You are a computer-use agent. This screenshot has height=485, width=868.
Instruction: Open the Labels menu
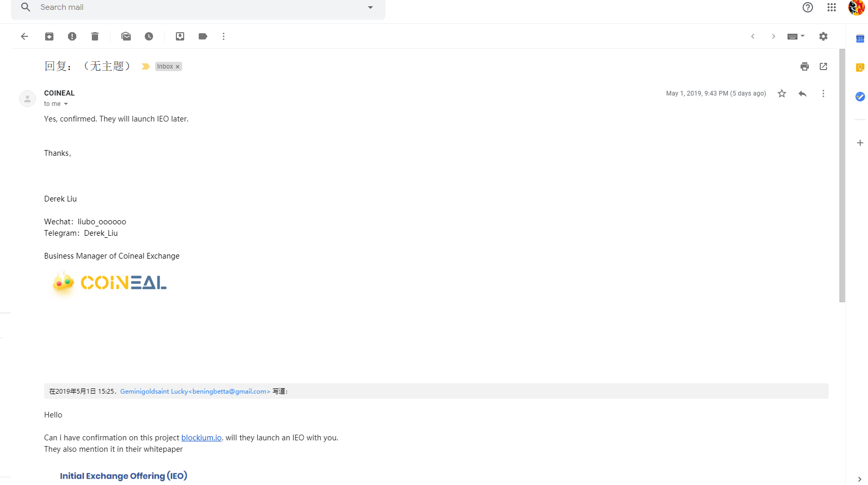tap(203, 36)
